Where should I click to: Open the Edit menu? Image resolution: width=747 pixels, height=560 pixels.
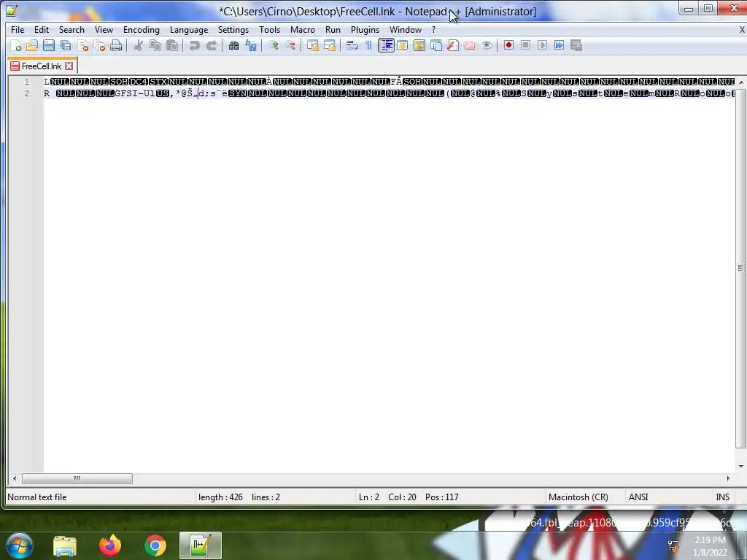(x=42, y=29)
